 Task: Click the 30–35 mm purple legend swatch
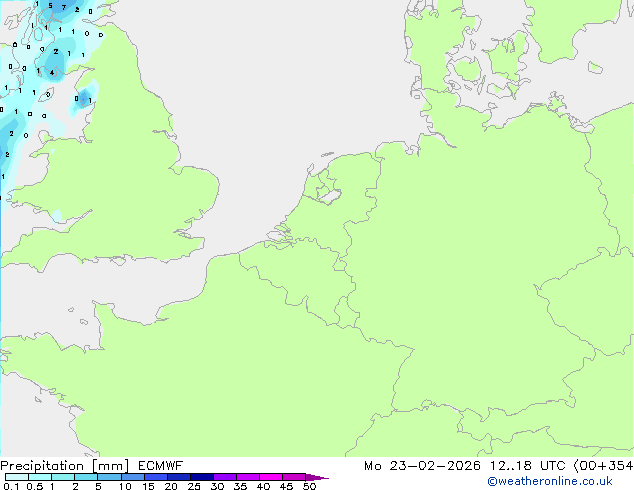[225, 477]
